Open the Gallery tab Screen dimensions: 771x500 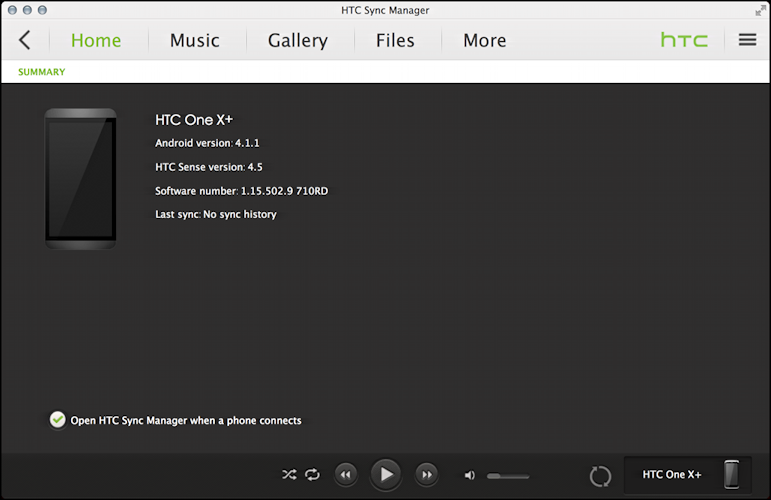(x=297, y=40)
